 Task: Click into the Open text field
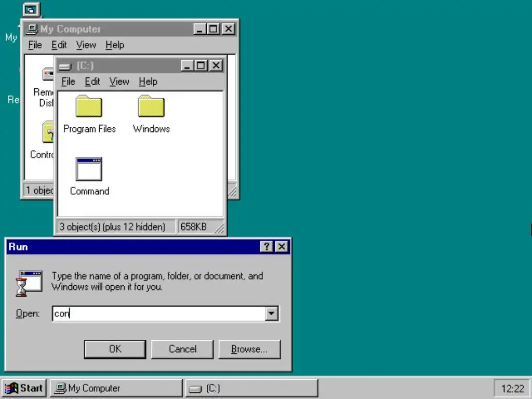(159, 313)
